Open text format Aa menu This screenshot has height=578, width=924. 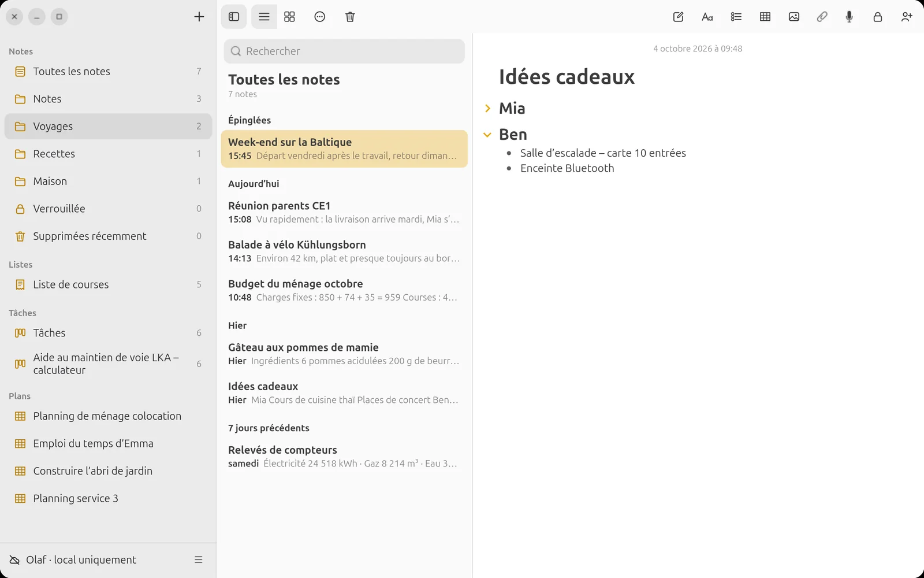(707, 17)
